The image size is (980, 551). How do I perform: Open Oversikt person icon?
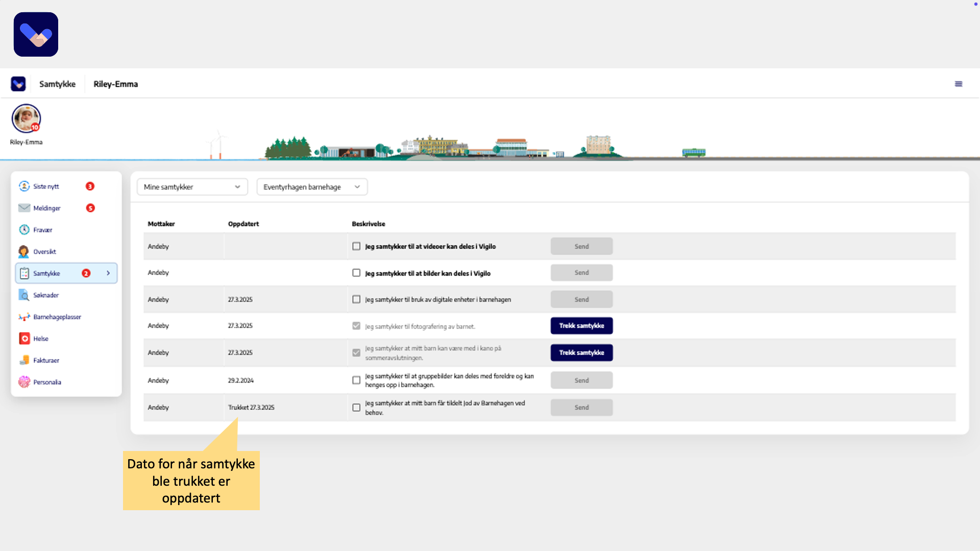pyautogui.click(x=24, y=252)
